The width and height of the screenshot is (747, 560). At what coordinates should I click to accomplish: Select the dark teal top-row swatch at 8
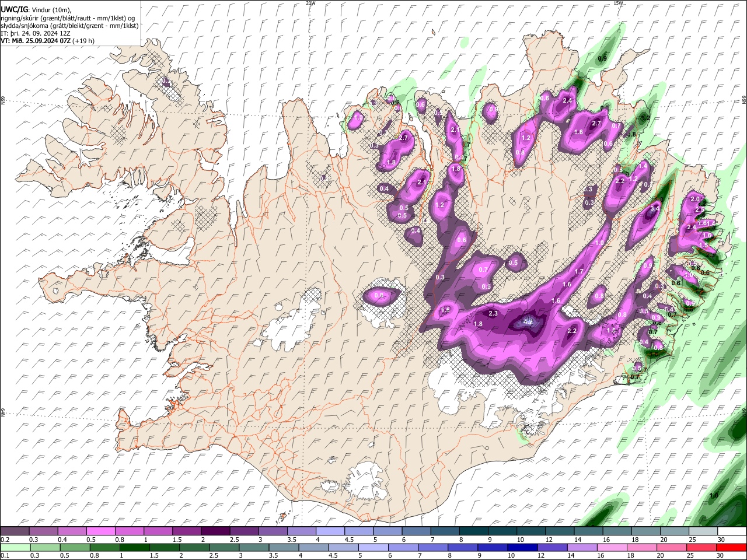[473, 531]
